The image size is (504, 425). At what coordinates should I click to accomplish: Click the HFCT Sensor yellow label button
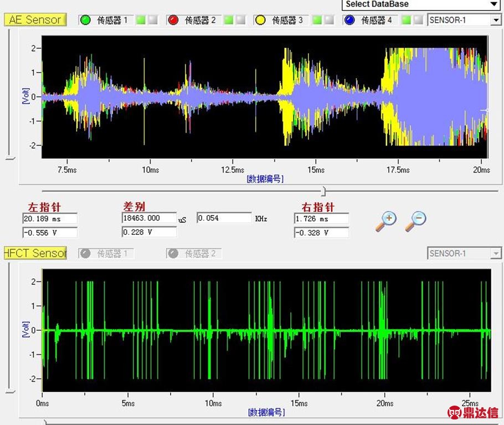pos(35,253)
